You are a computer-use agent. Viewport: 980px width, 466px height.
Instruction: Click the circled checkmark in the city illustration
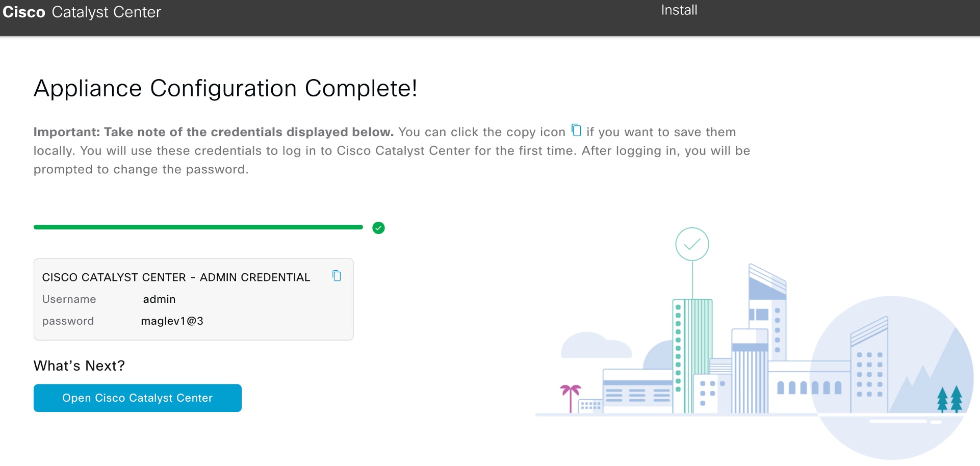692,244
